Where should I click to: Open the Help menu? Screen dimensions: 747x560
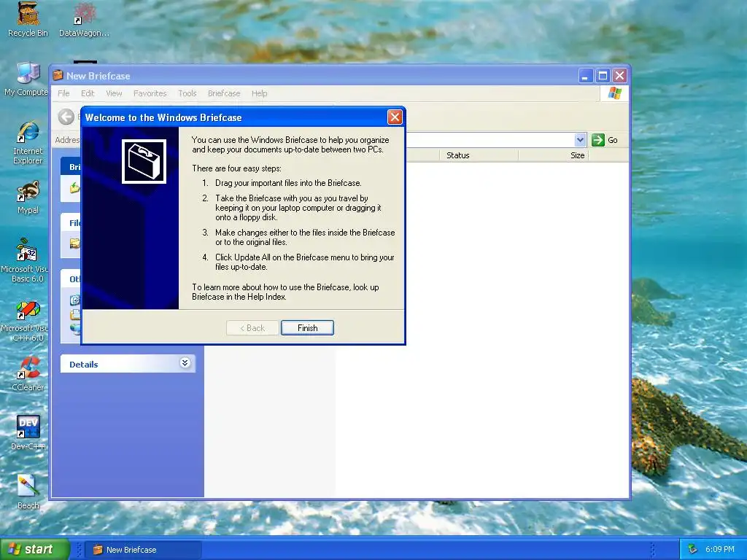point(260,93)
